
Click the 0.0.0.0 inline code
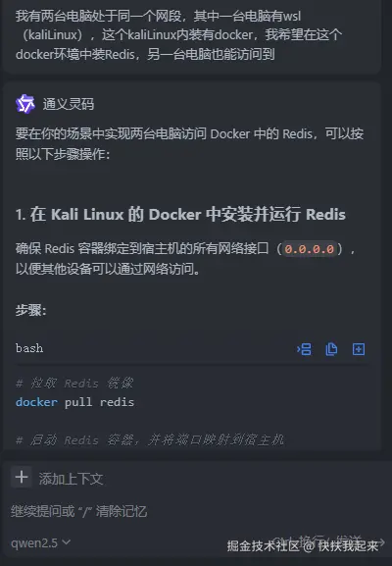click(310, 249)
